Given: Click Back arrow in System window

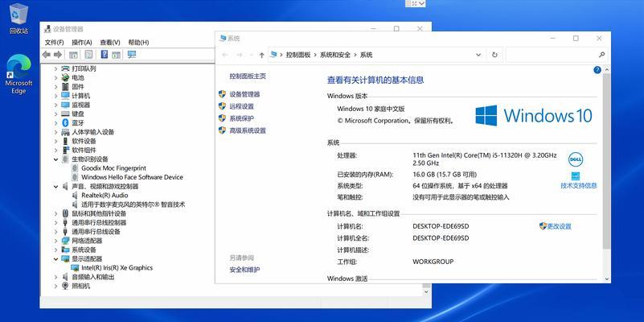Looking at the screenshot, I should [225, 55].
